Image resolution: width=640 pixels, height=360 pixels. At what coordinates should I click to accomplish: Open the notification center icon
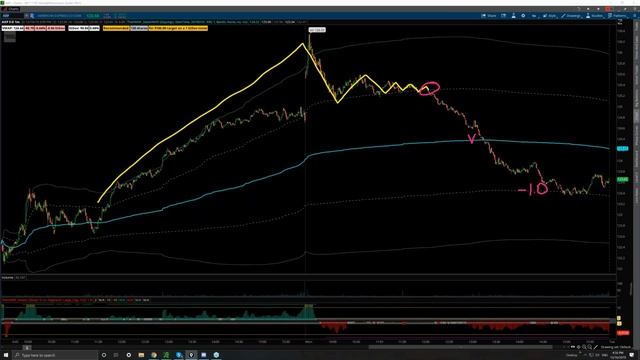pyautogui.click(x=632, y=355)
